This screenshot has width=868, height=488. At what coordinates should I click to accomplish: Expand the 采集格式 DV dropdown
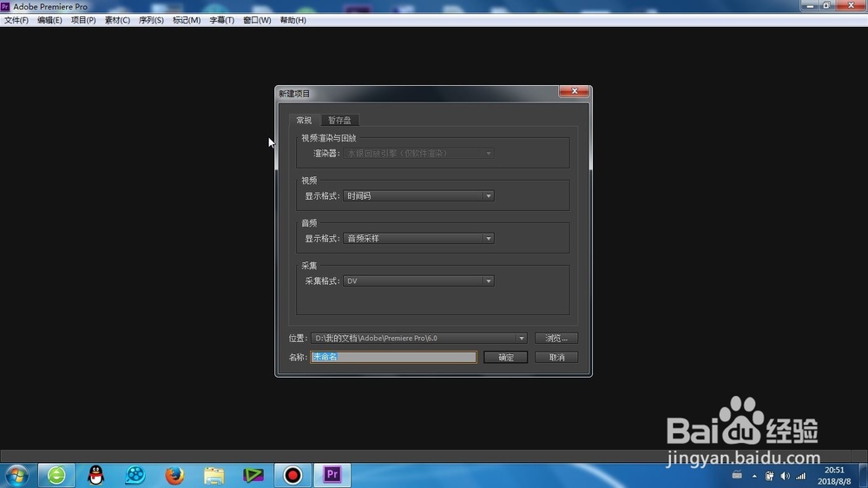coord(418,281)
